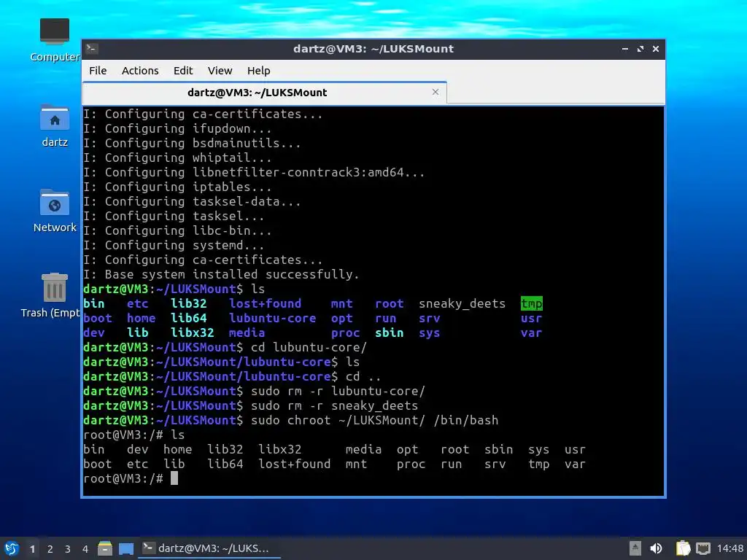Click the 'Configuring libnetfilter-conntrack3:amd64' line
Viewport: 747px width, 560px height.
point(255,172)
